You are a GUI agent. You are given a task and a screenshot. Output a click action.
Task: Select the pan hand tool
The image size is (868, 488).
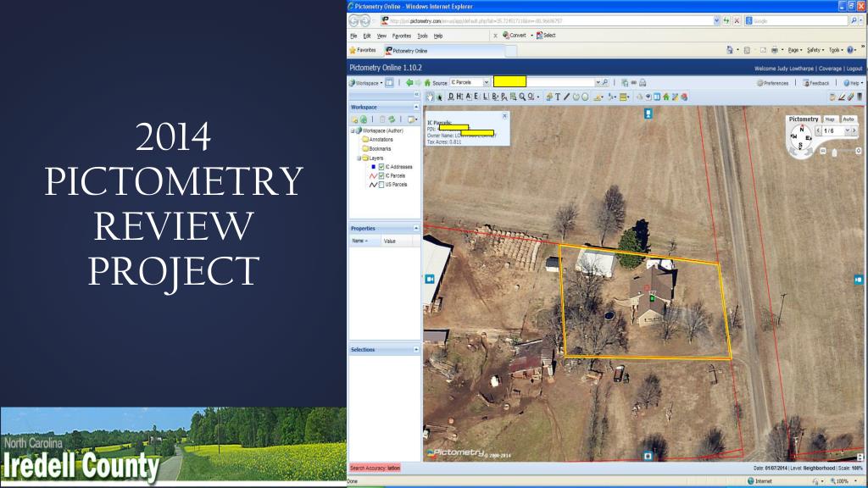430,97
